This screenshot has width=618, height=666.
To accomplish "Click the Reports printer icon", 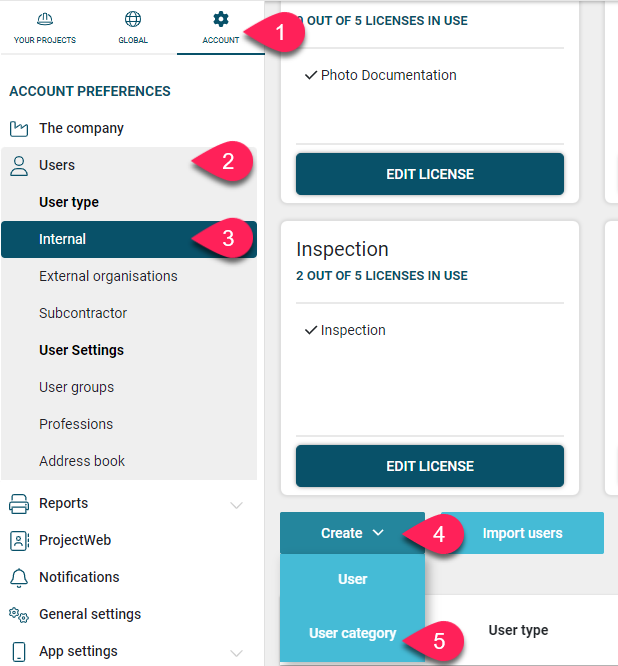I will pyautogui.click(x=19, y=504).
